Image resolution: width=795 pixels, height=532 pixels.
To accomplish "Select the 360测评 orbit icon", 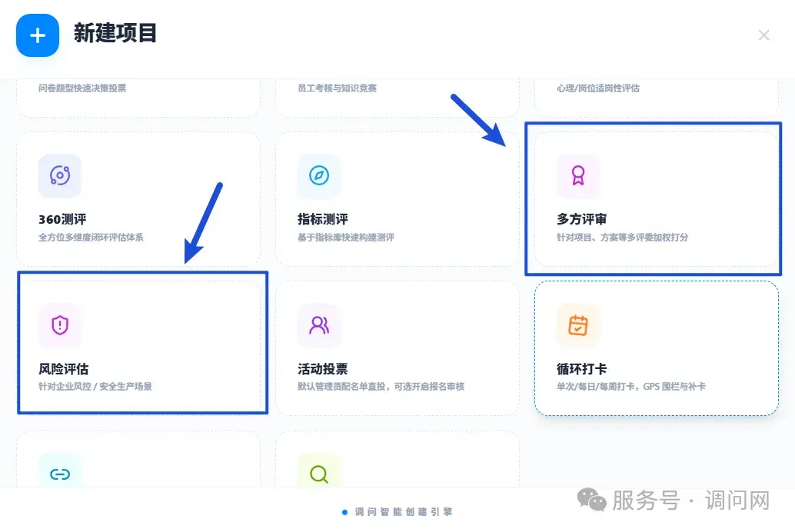I will pyautogui.click(x=60, y=175).
